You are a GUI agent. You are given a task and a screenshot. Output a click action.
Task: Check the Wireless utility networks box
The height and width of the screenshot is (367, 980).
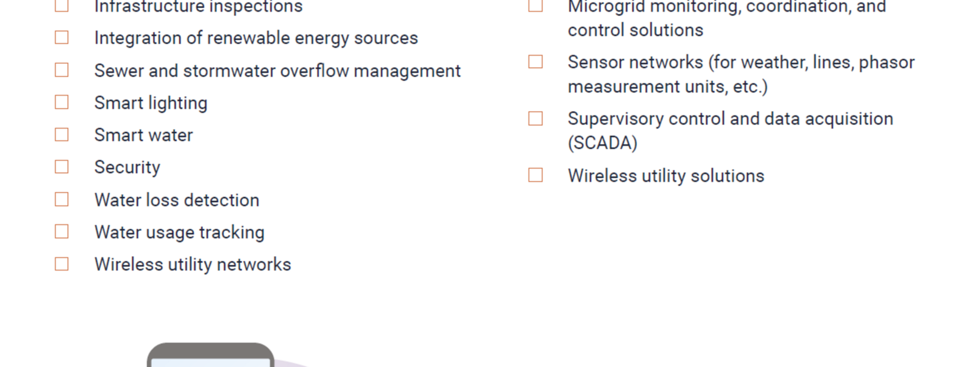[x=62, y=264]
